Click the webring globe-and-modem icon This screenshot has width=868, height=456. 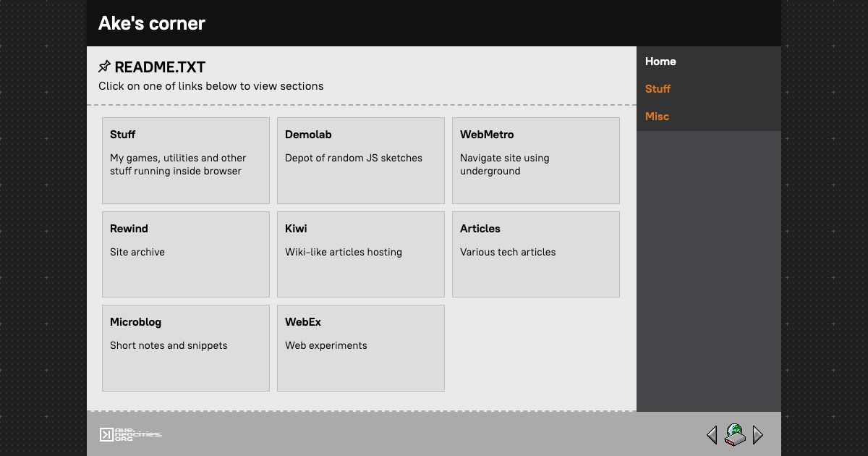pos(734,435)
